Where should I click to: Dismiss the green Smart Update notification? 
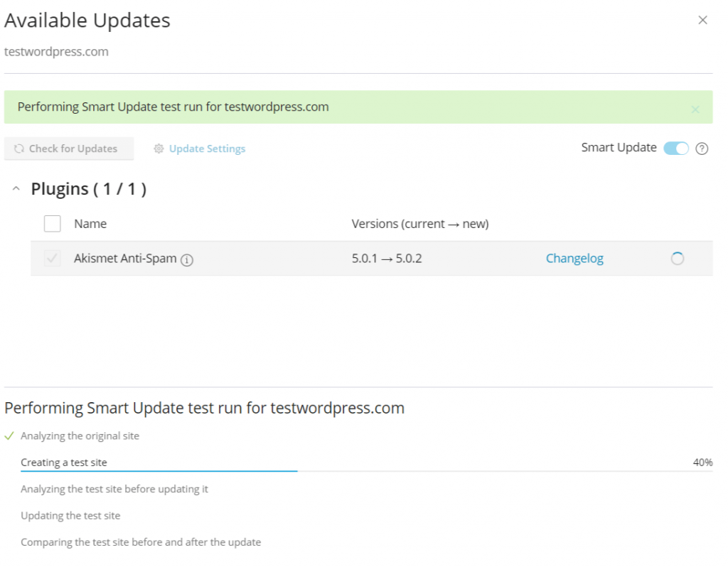point(695,109)
